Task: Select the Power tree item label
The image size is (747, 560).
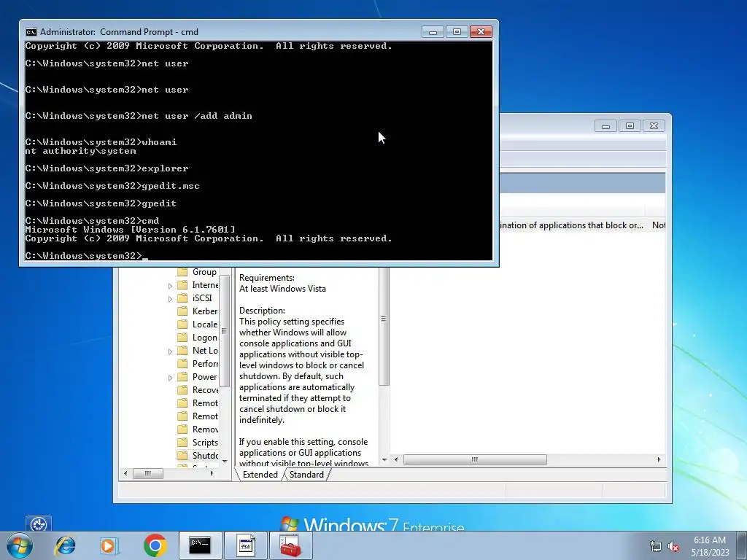Action: coord(204,377)
